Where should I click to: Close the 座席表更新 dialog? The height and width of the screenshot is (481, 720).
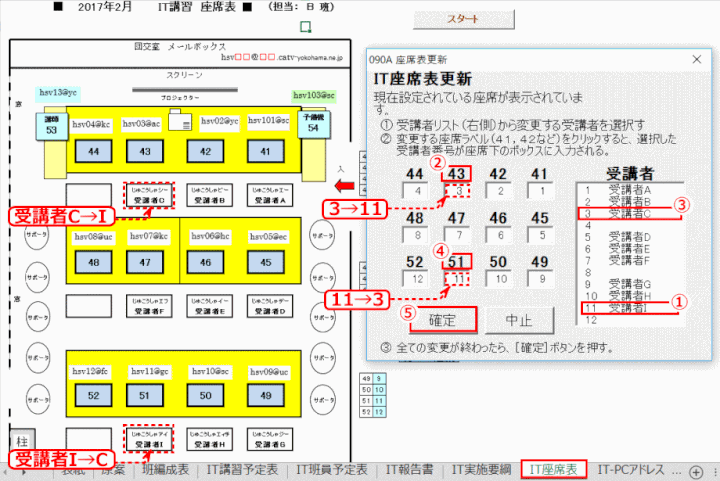[x=697, y=59]
